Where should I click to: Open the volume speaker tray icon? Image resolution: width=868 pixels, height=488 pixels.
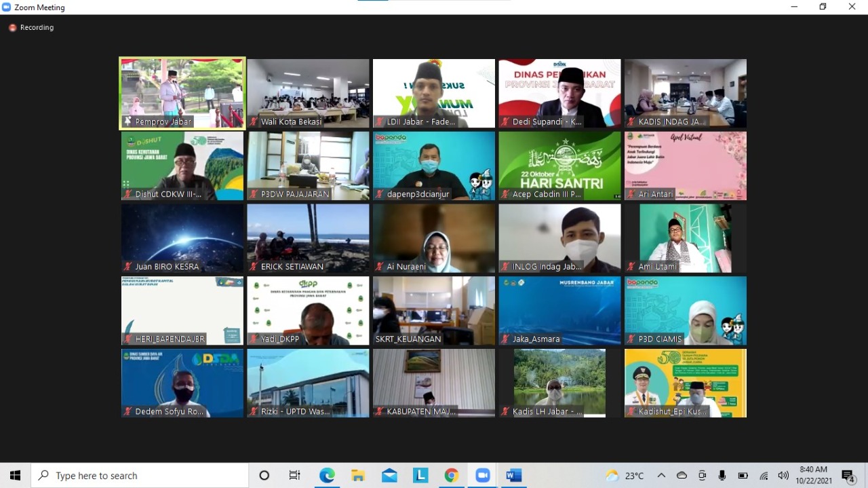(x=783, y=475)
